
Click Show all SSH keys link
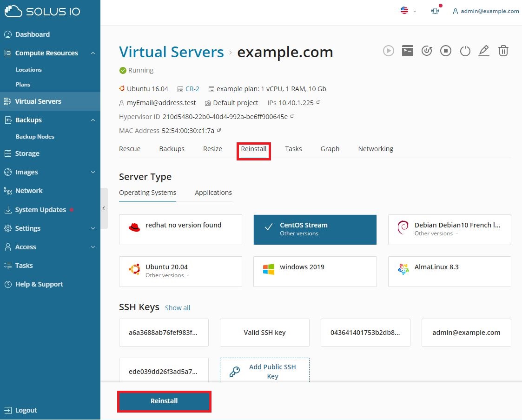pos(178,308)
